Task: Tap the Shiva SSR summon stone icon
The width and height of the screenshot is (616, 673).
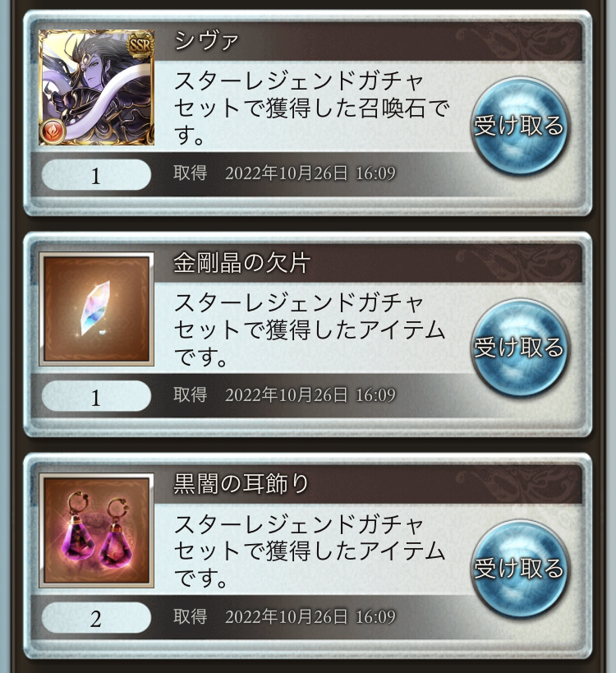Action: pos(97,88)
